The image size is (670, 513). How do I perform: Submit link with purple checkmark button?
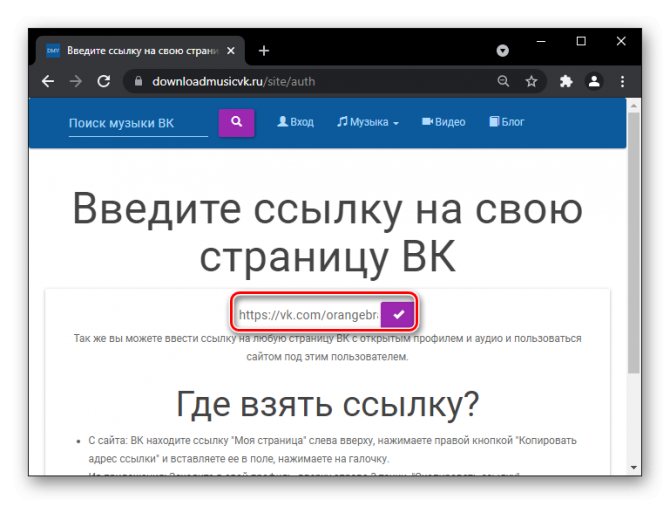point(397,315)
